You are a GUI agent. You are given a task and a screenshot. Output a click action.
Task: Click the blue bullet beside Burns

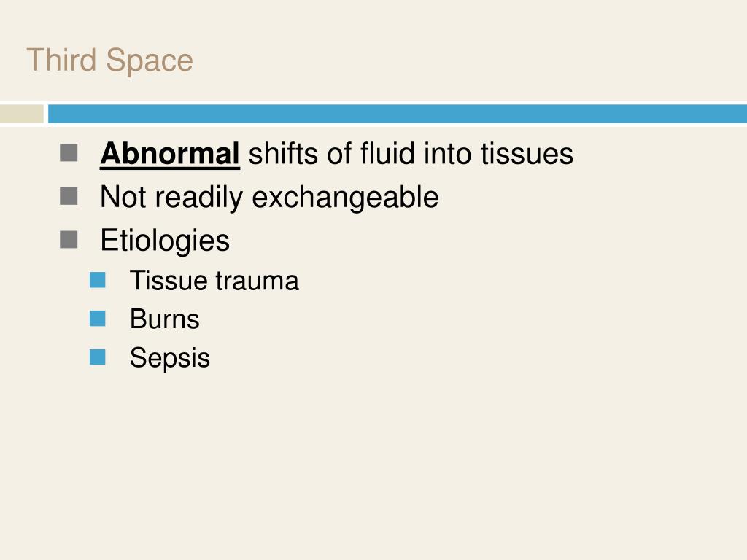[97, 319]
